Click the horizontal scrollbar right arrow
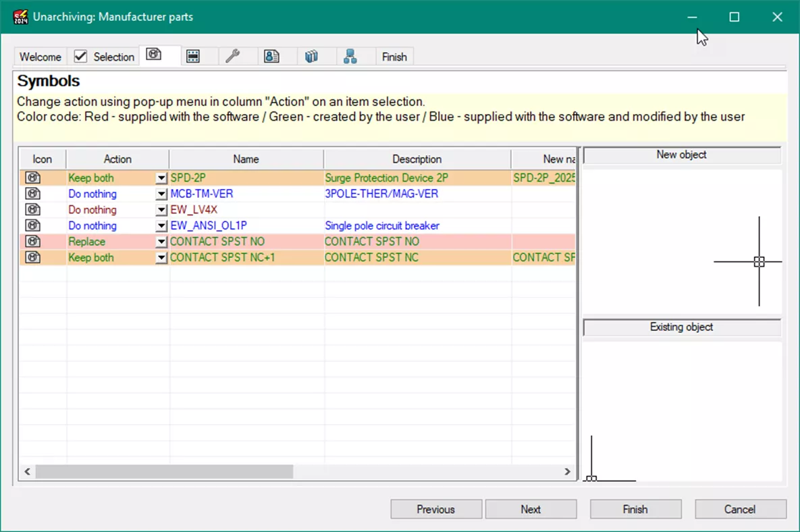Screen dimensions: 800x532 [x=569, y=473]
